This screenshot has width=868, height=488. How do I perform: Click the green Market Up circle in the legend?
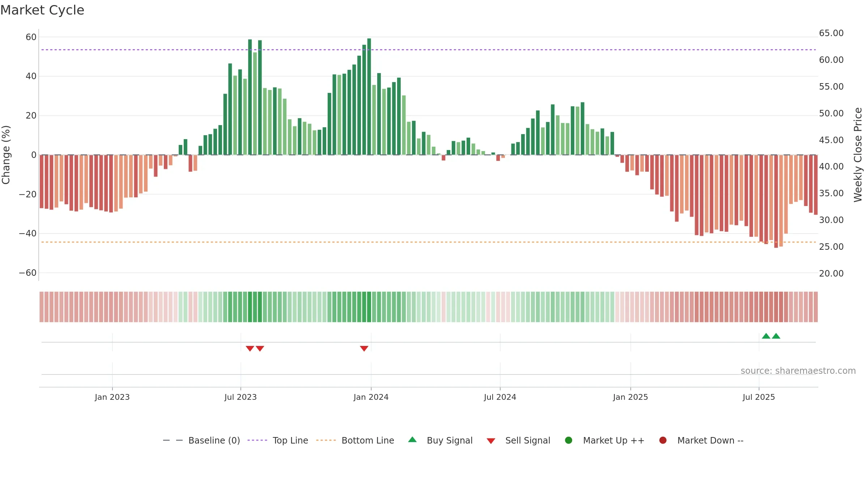tap(569, 440)
